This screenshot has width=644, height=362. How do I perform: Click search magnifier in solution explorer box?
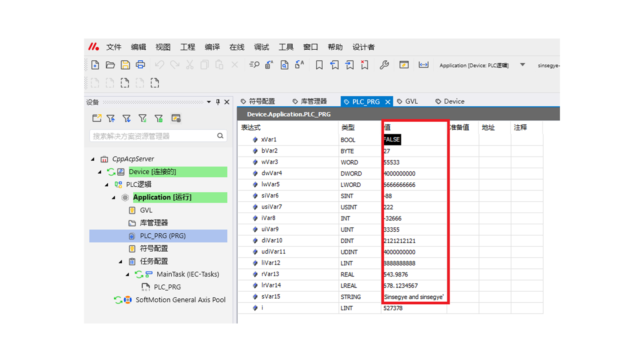(220, 136)
